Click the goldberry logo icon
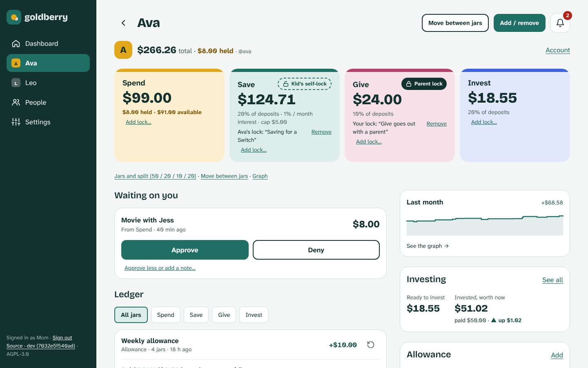 14,17
